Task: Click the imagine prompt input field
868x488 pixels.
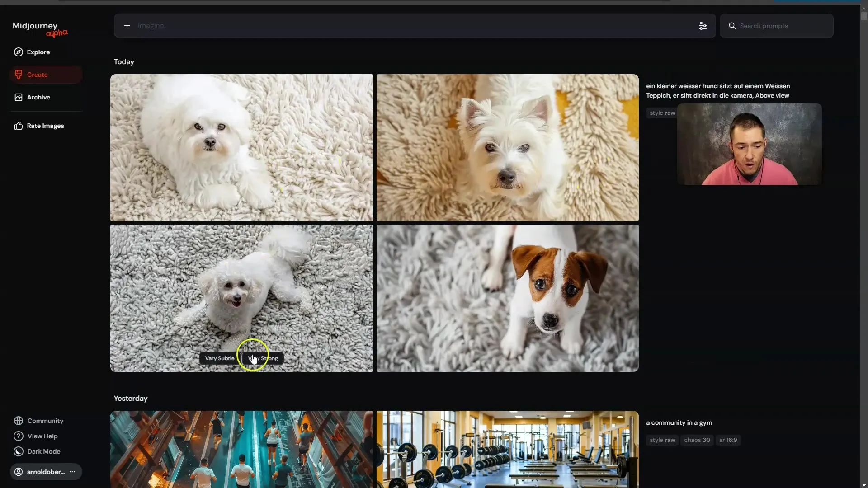Action: click(414, 25)
